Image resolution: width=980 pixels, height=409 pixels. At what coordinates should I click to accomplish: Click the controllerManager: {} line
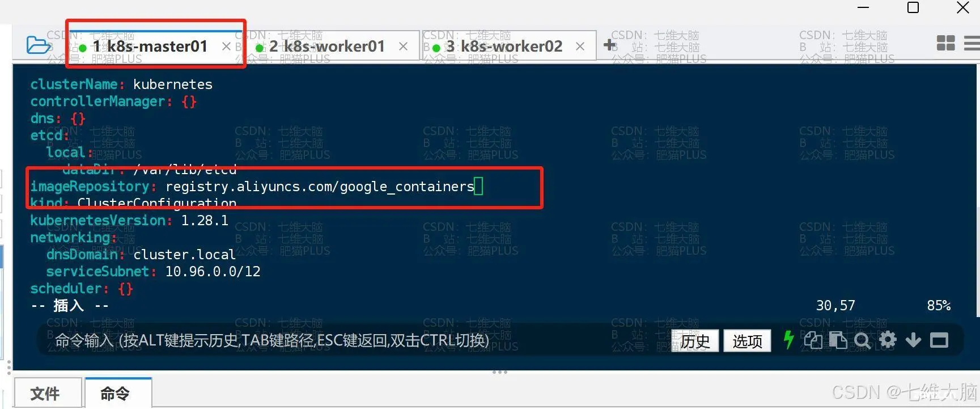tap(113, 102)
